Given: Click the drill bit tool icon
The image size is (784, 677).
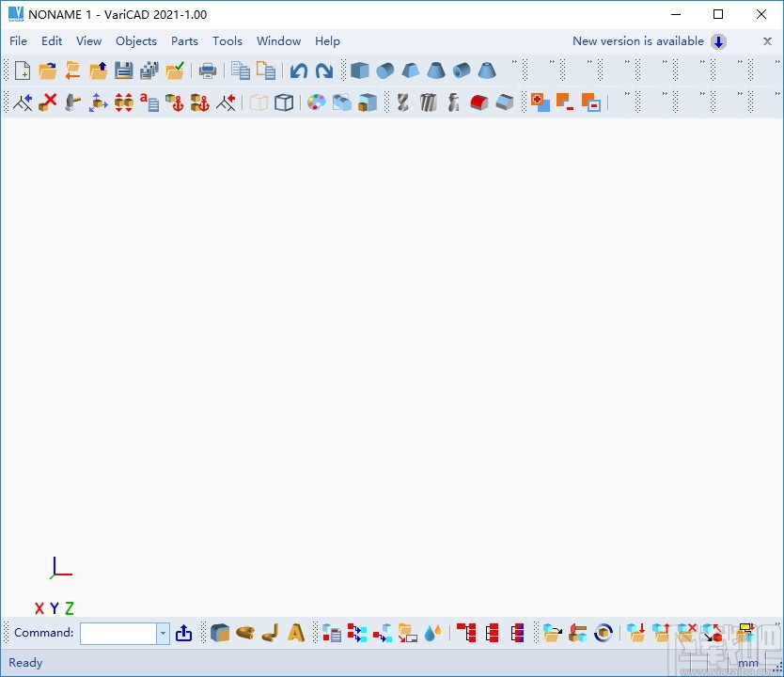Looking at the screenshot, I should [403, 102].
